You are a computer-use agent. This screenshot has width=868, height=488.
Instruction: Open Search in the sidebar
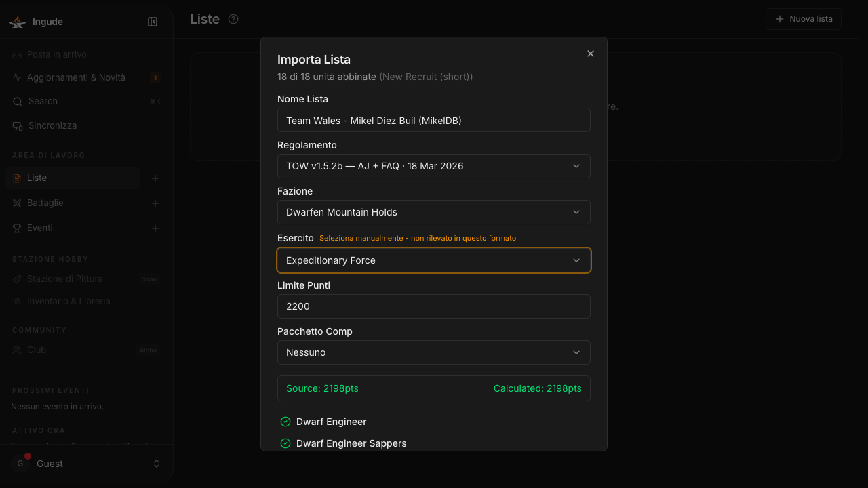click(43, 102)
